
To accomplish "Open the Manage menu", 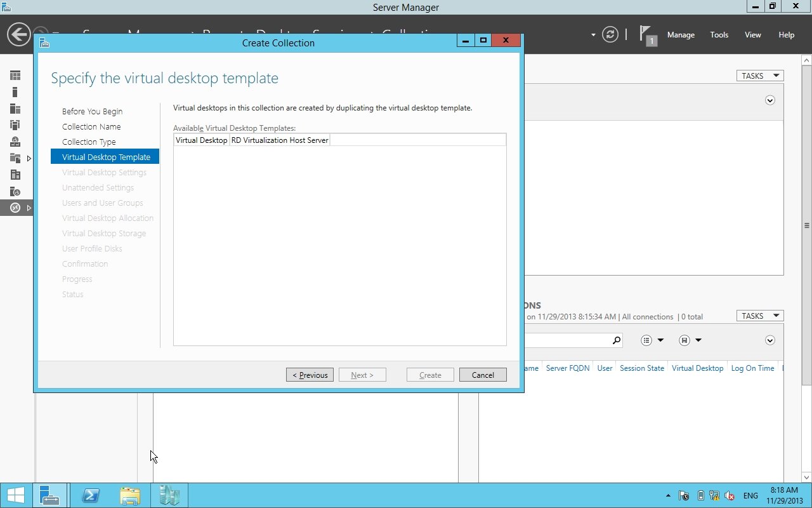I will click(681, 35).
